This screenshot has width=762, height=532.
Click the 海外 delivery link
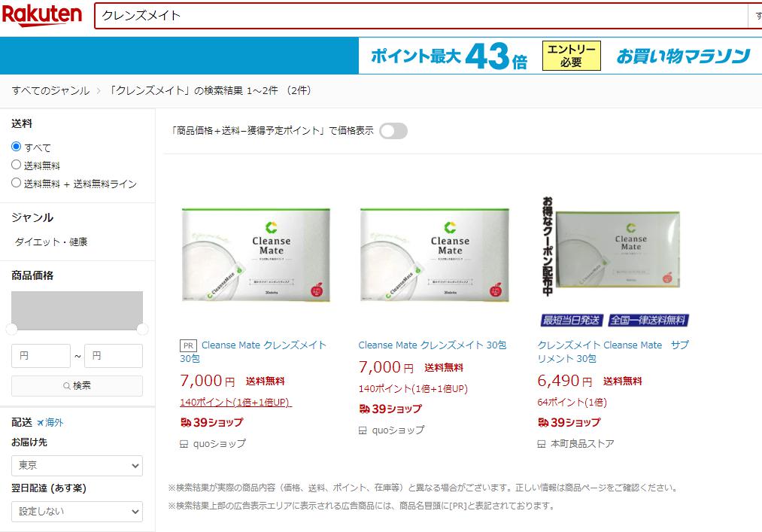click(x=54, y=423)
